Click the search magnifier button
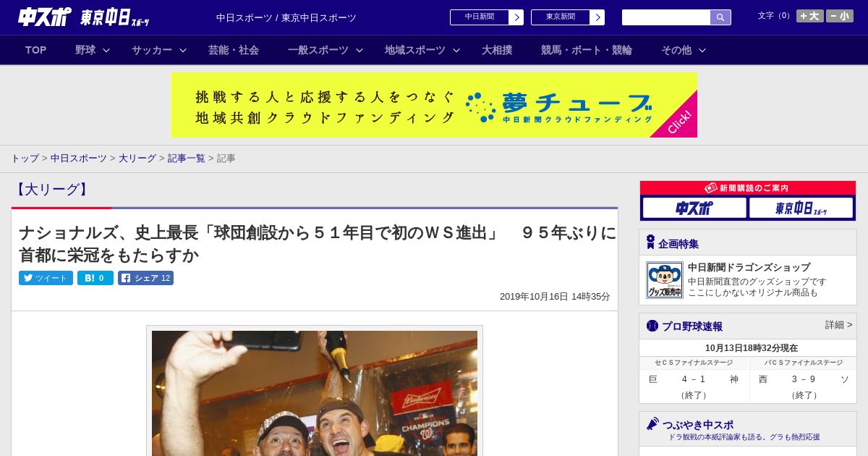The height and width of the screenshot is (456, 868). point(720,17)
